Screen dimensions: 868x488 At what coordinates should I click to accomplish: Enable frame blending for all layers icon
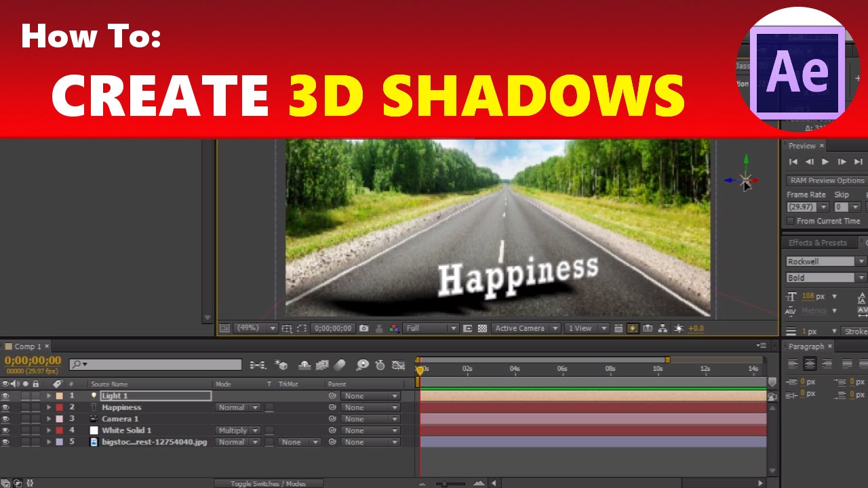tap(322, 365)
